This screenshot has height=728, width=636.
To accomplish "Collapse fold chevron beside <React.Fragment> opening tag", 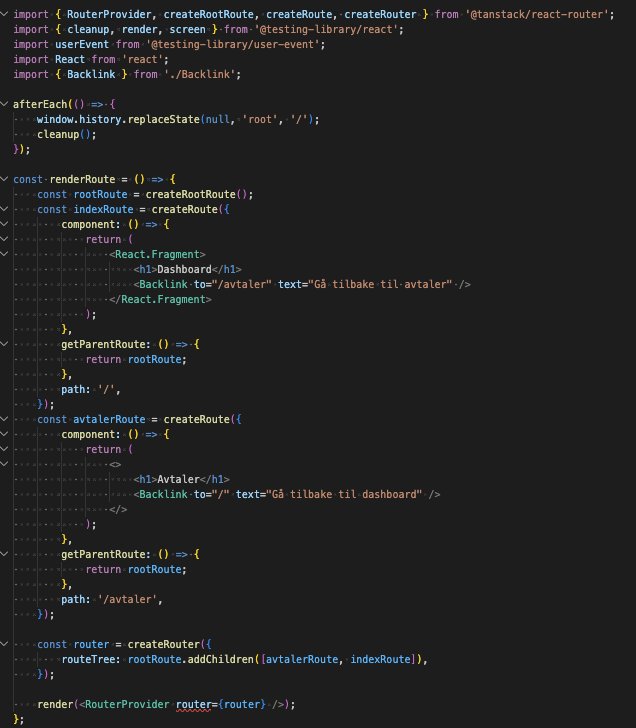I will 4,254.
